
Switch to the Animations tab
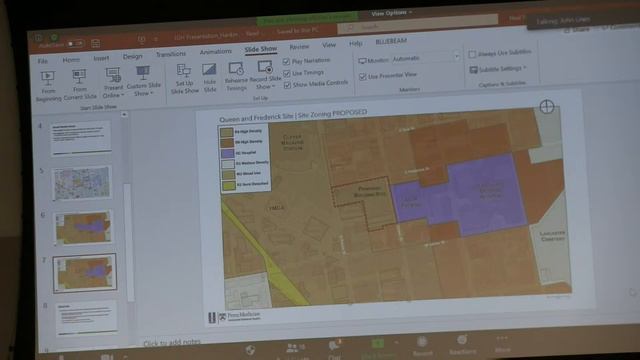pyautogui.click(x=216, y=51)
